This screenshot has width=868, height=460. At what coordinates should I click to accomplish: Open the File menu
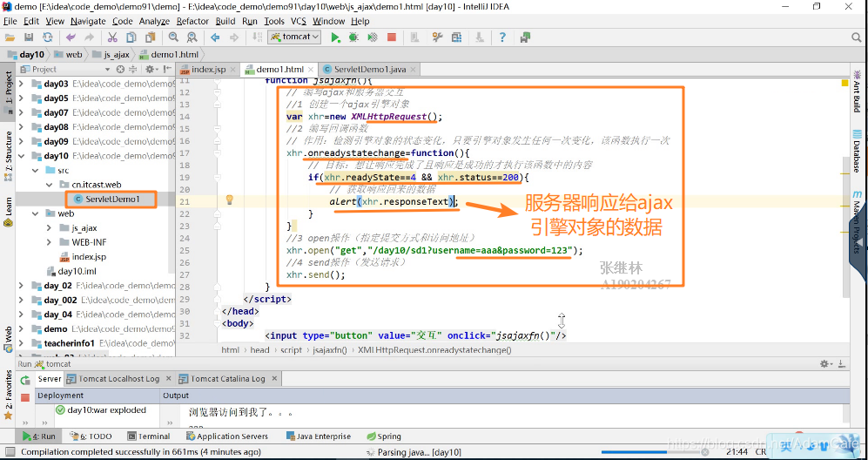point(10,21)
